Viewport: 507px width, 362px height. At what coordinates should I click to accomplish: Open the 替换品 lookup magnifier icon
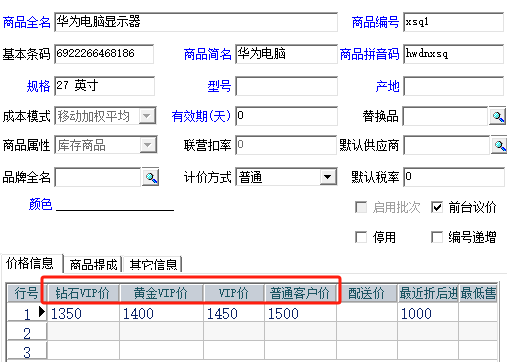[x=497, y=116]
